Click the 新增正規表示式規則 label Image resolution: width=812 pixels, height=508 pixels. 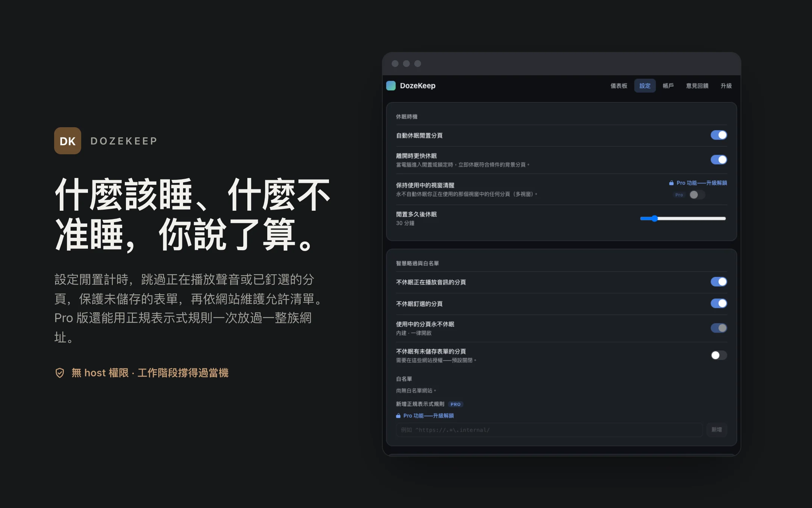pos(420,404)
